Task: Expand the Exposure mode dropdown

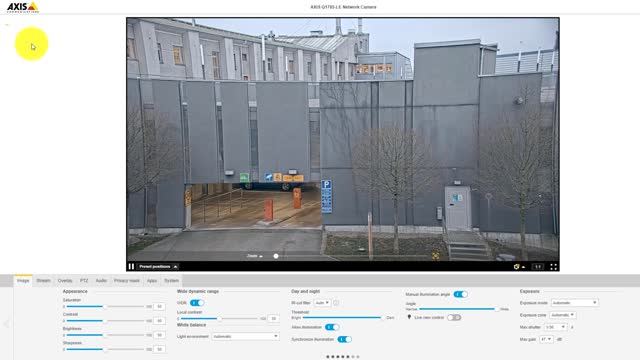Action: coord(575,303)
